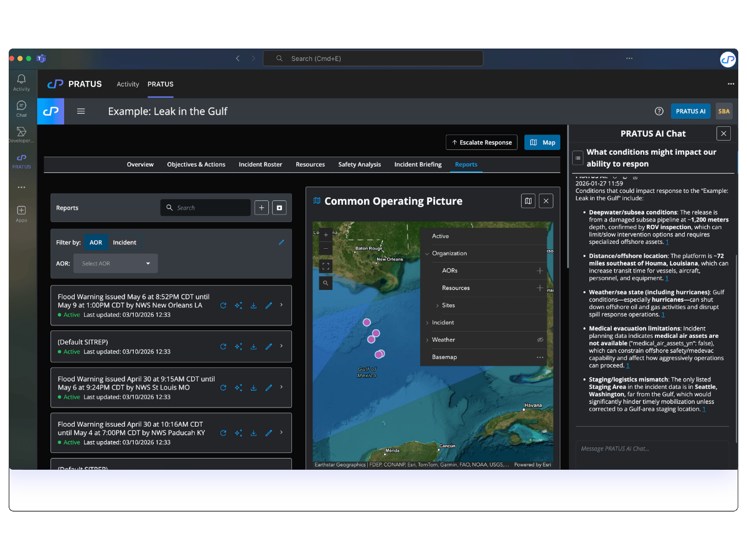Open the chat history list icon
747x560 pixels.
(578, 158)
